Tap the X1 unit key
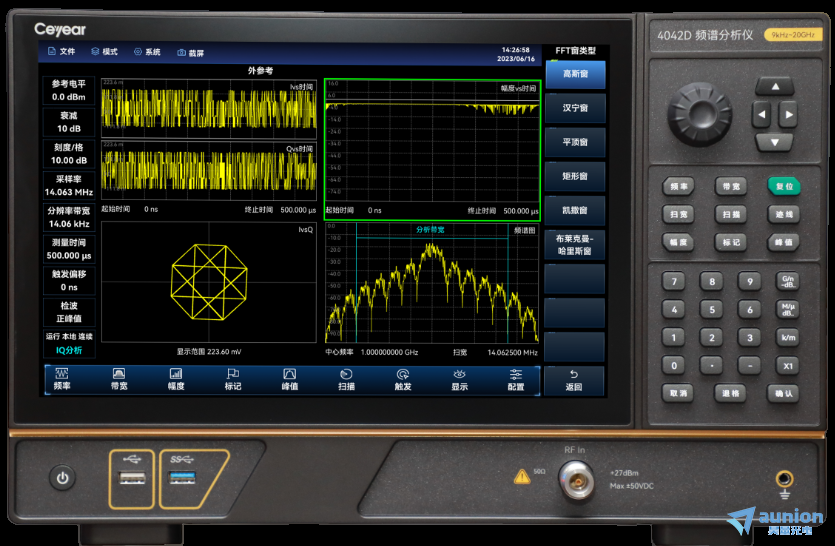 coord(788,365)
